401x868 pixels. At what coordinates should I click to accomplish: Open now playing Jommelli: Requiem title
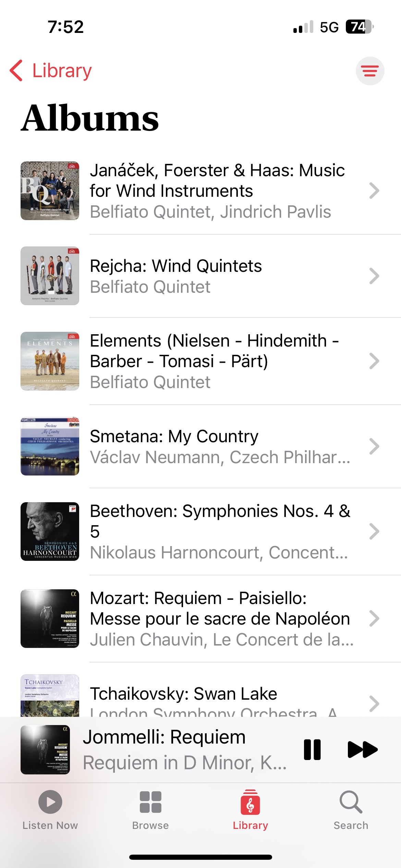[x=165, y=737]
